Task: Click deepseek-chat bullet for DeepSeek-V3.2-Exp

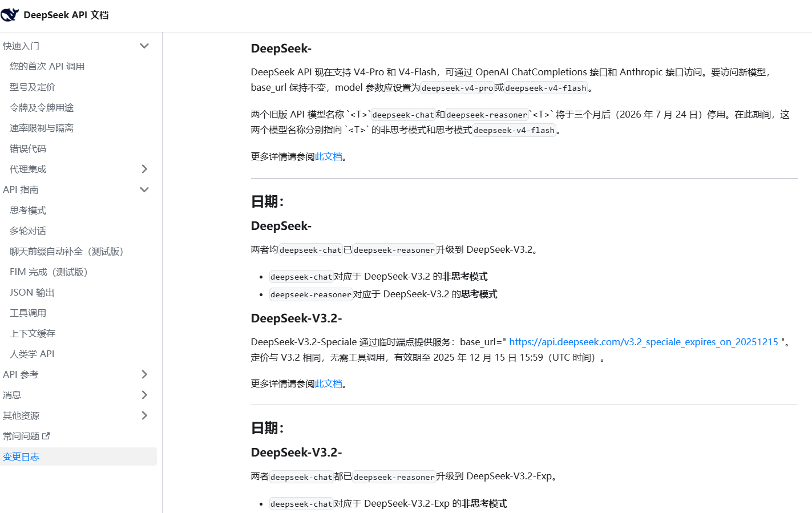Action: click(x=301, y=504)
